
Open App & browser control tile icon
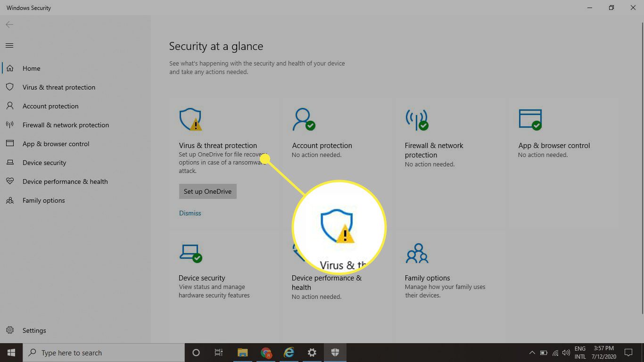pyautogui.click(x=530, y=119)
